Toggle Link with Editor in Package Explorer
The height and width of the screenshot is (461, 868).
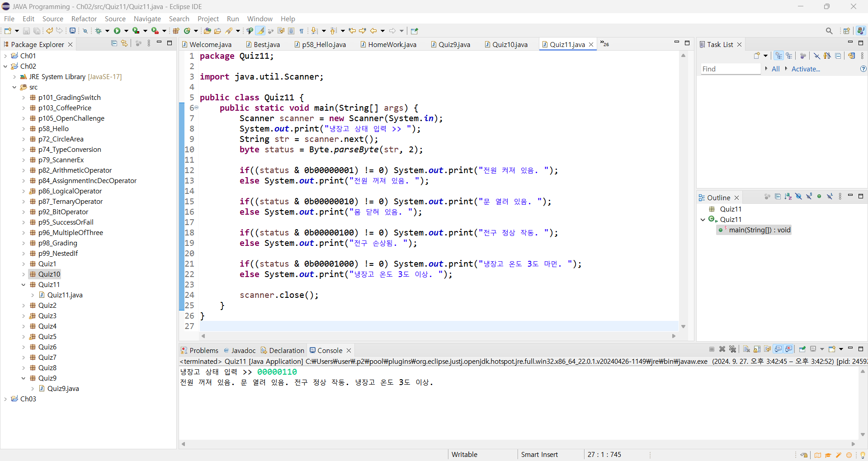pos(124,43)
